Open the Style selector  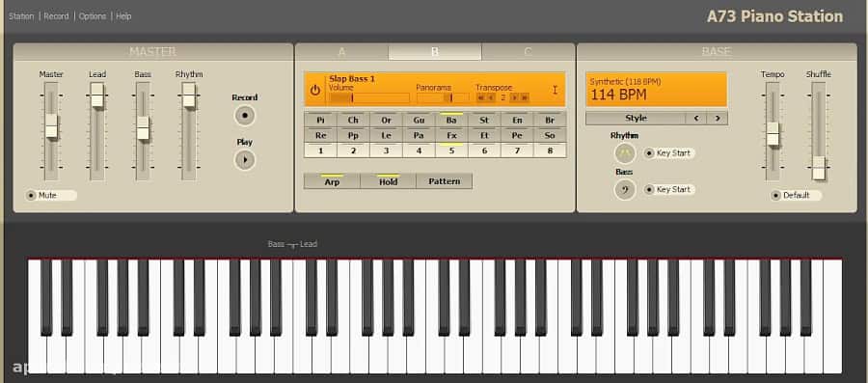pos(636,118)
